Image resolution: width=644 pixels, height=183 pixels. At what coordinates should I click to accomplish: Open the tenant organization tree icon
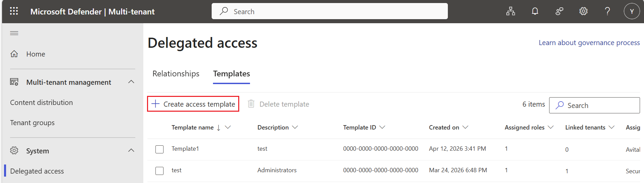pos(510,11)
